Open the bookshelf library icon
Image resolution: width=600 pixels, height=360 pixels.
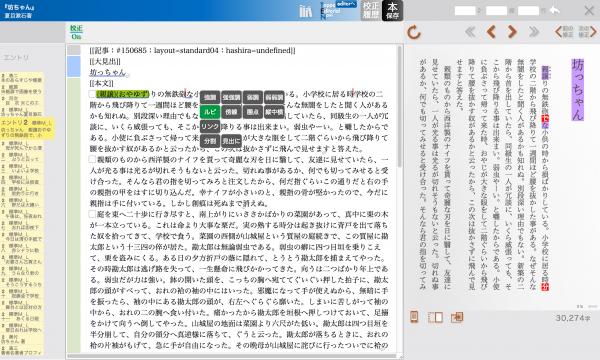coord(305,11)
